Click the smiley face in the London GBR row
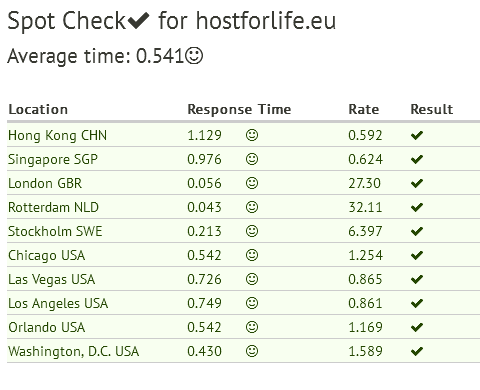The height and width of the screenshot is (390, 480). click(252, 183)
